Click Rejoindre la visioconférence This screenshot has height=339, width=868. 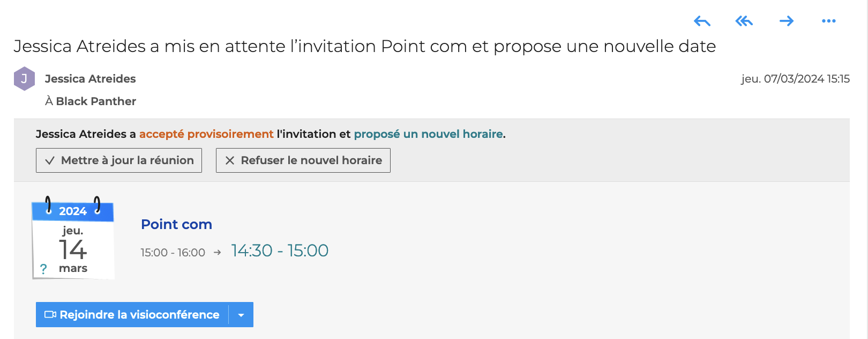coord(139,315)
